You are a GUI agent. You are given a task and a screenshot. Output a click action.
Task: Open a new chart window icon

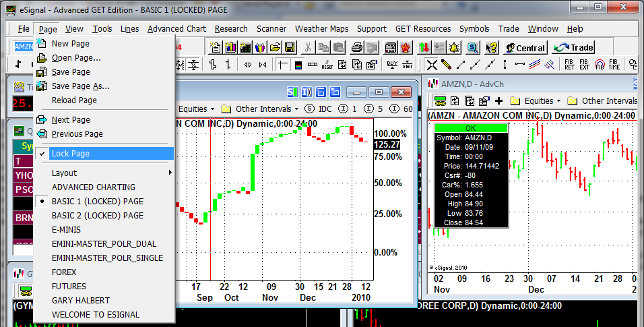pos(230,47)
